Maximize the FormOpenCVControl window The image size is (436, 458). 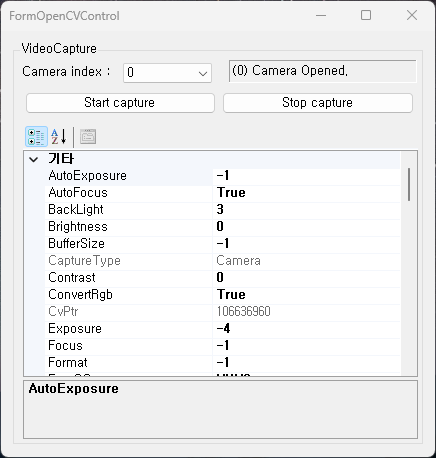pyautogui.click(x=366, y=15)
